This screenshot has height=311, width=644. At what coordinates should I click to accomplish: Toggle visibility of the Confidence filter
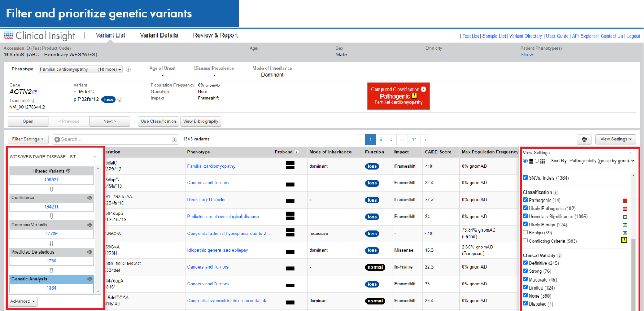(x=90, y=197)
